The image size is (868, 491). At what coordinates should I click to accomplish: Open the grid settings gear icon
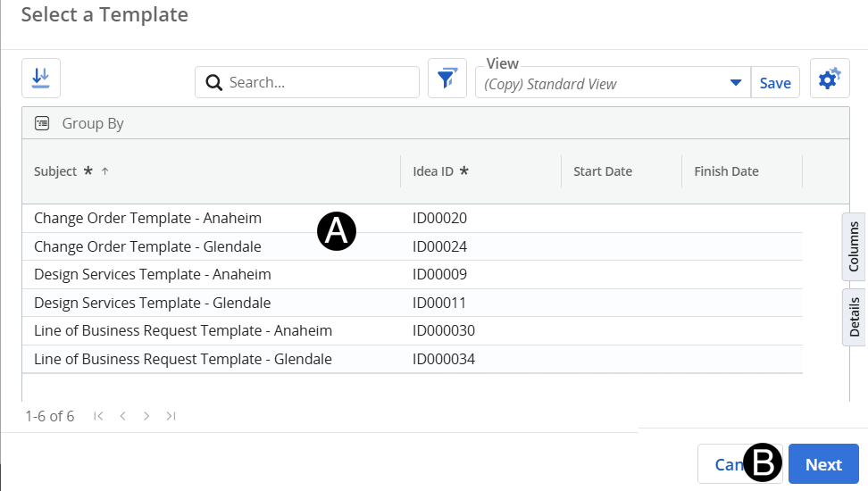point(830,79)
